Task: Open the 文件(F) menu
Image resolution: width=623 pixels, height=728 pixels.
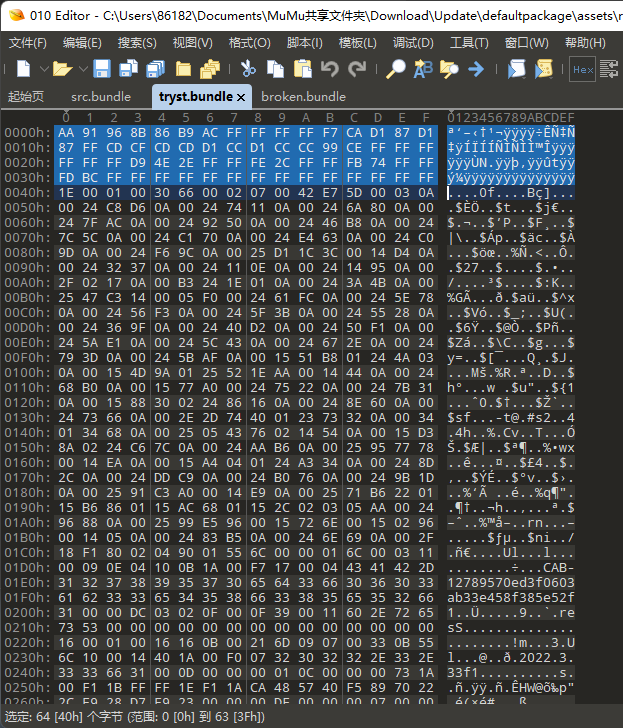Action: pyautogui.click(x=27, y=43)
